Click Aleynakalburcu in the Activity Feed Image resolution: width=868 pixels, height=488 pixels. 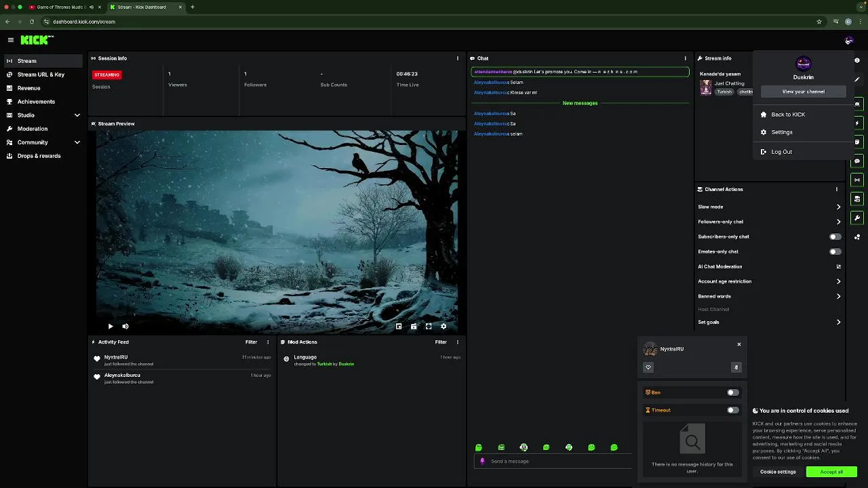pyautogui.click(x=122, y=375)
